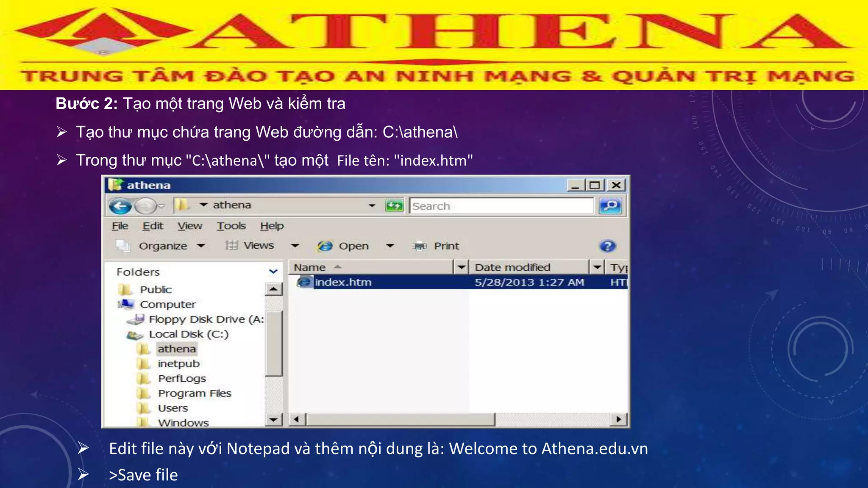Click the folder icon in address bar
This screenshot has width=868, height=488.
(182, 205)
